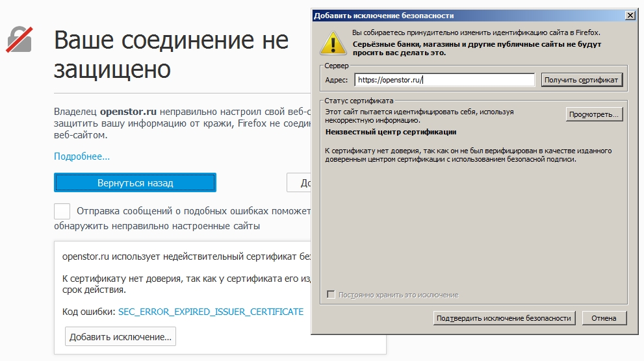Click 'Получить сертификат' button

click(581, 80)
